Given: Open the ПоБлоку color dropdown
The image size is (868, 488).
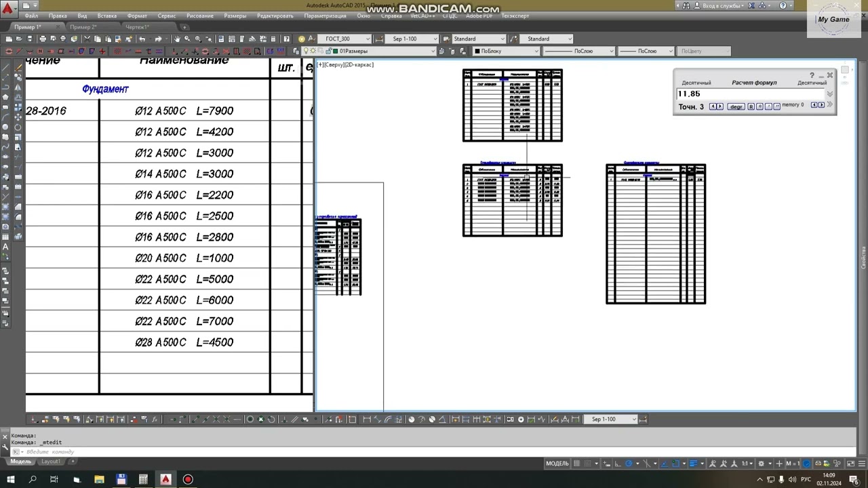Looking at the screenshot, I should (507, 51).
